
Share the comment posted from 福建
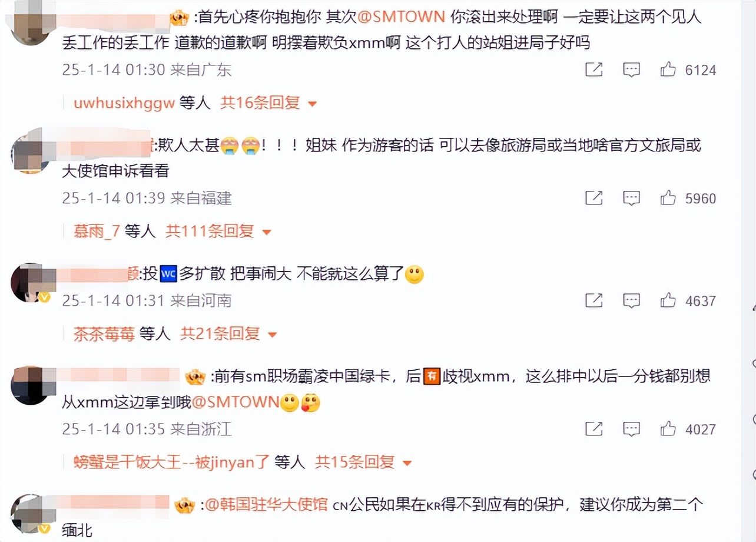(x=594, y=198)
